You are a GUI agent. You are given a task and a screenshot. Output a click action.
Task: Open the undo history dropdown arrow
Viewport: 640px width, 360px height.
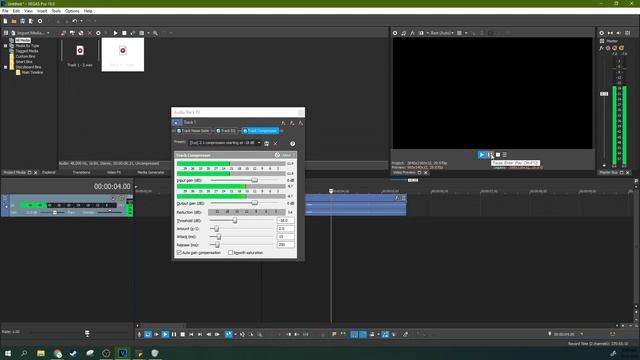(x=81, y=21)
